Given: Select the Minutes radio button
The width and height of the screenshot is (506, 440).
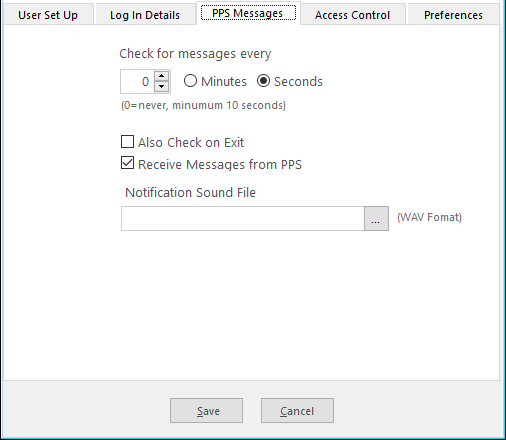Looking at the screenshot, I should pos(190,81).
